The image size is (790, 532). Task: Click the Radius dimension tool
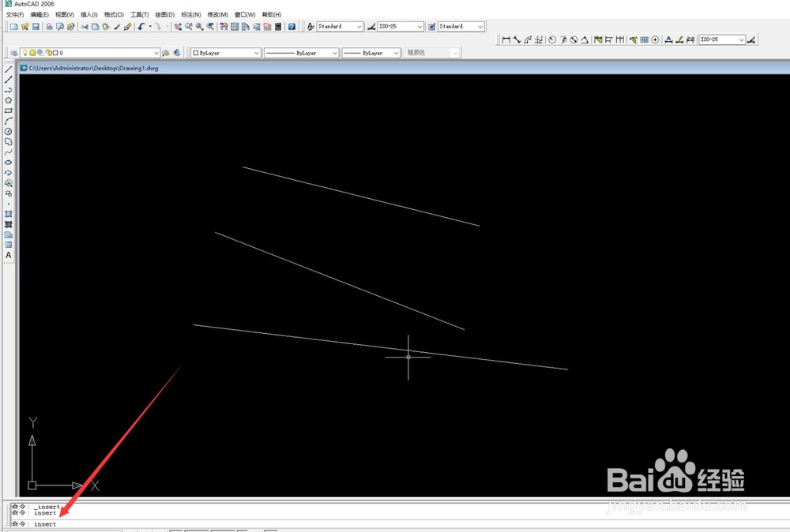point(552,39)
